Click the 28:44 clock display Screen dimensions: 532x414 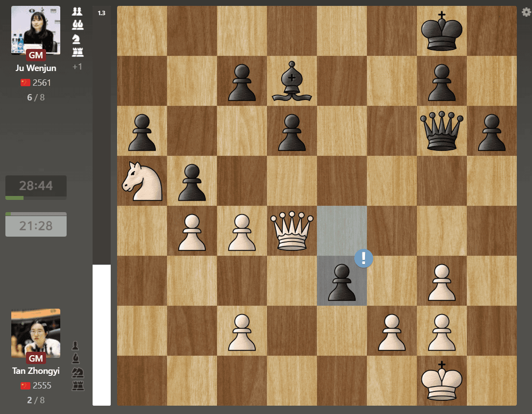[36, 186]
